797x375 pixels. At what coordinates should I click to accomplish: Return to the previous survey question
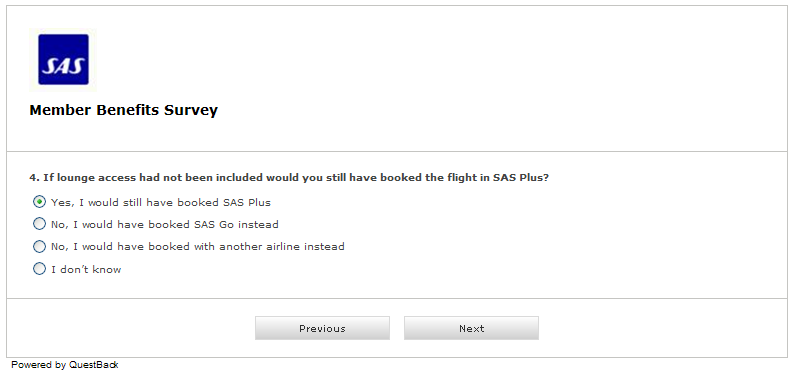pos(322,328)
